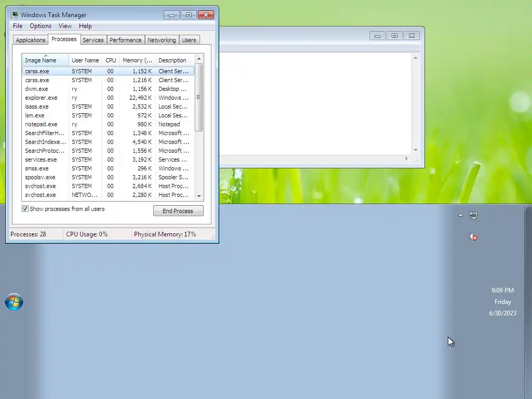This screenshot has height=399, width=532.
Task: Switch to the Performance tab
Action: (125, 39)
